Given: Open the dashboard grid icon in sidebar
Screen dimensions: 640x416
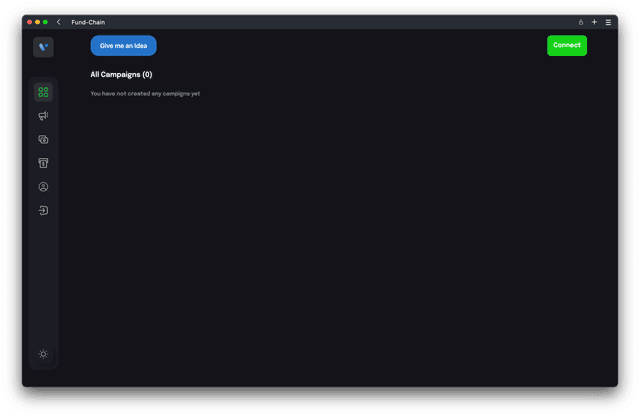Looking at the screenshot, I should pyautogui.click(x=43, y=92).
